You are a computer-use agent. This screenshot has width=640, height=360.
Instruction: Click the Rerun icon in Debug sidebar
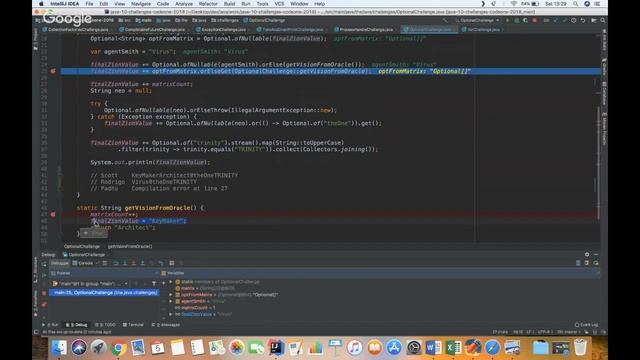(44, 264)
